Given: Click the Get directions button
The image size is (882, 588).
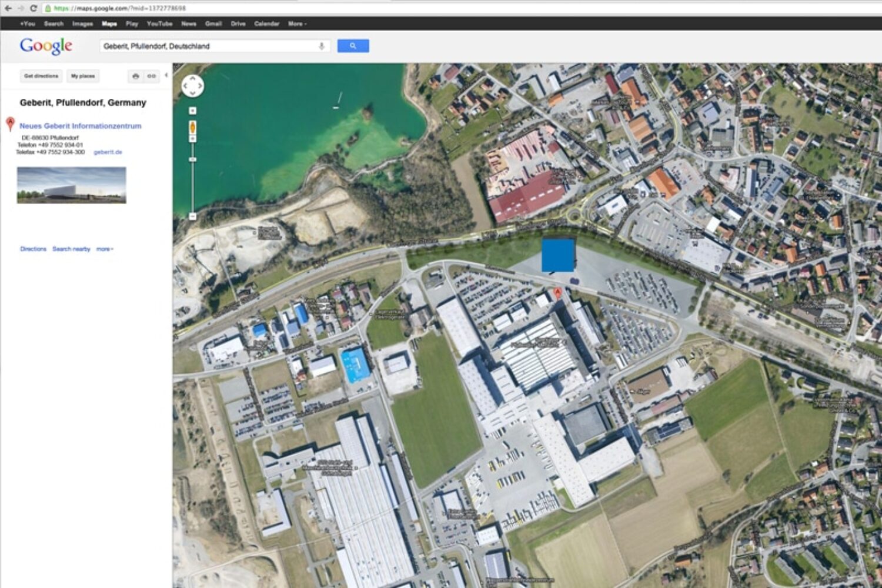Looking at the screenshot, I should coord(41,76).
